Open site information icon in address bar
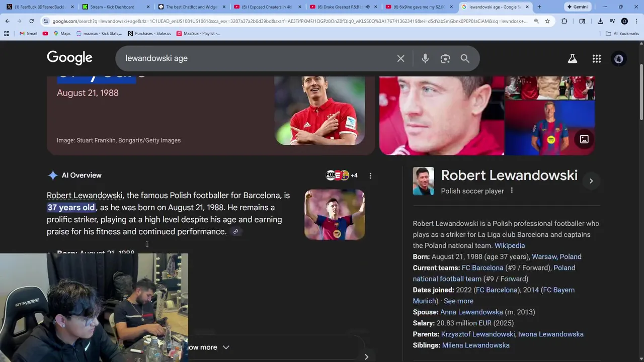Viewport: 644px width, 362px height. (x=46, y=21)
